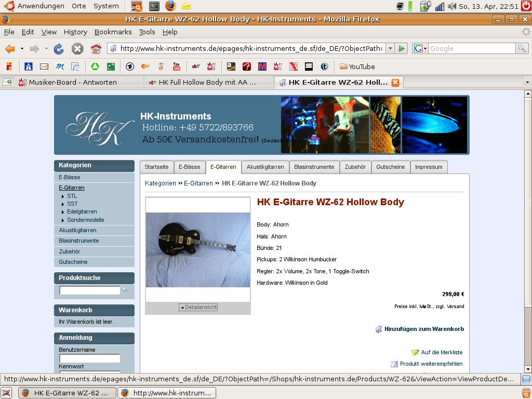
Task: Open the list-all-tabs dropdown
Action: click(x=527, y=83)
